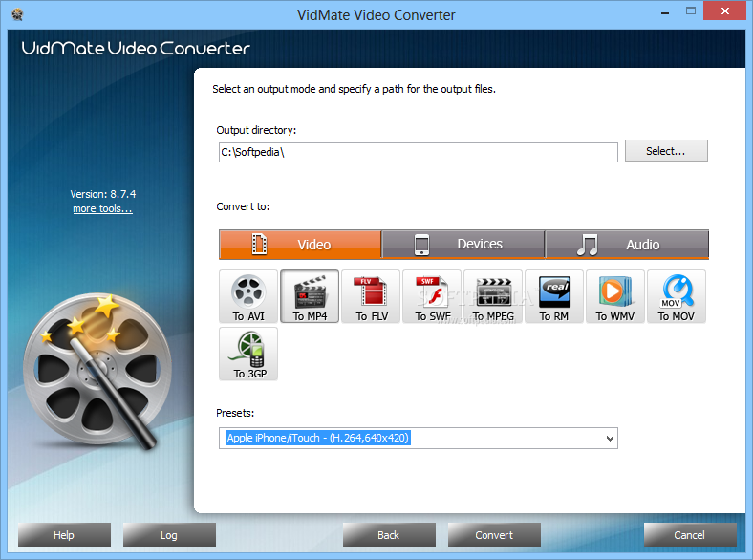Select the To MP4 format icon
Screen dimensions: 753x560
[x=310, y=296]
